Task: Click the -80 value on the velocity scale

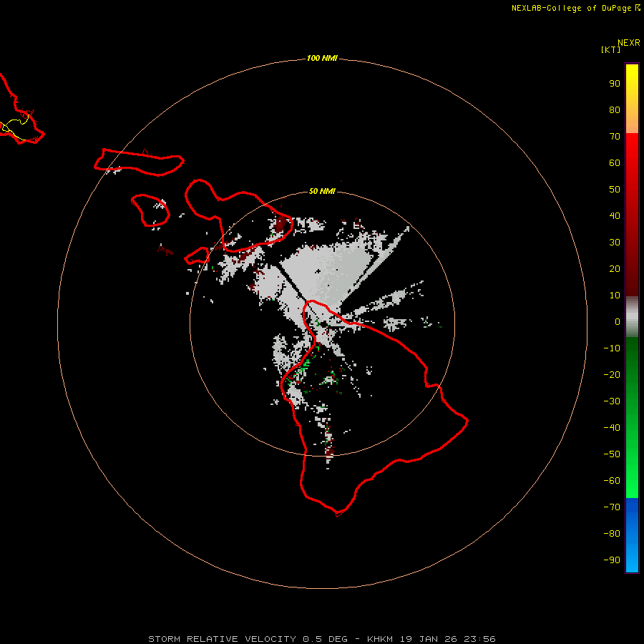Action: (612, 534)
